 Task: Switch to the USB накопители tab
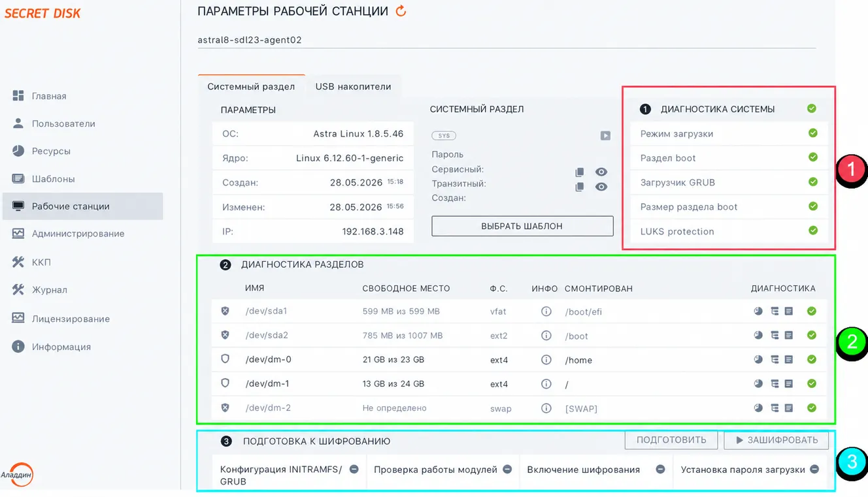353,86
